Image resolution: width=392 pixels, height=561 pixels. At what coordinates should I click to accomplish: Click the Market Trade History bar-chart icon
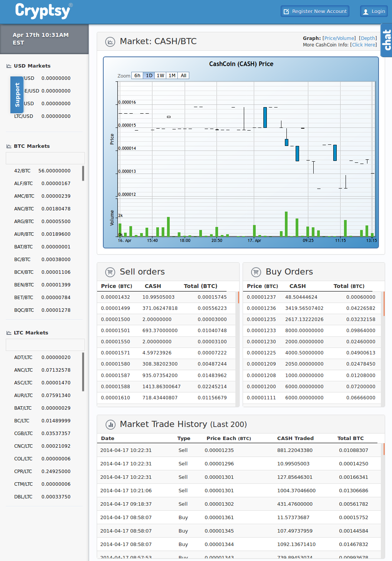(110, 425)
